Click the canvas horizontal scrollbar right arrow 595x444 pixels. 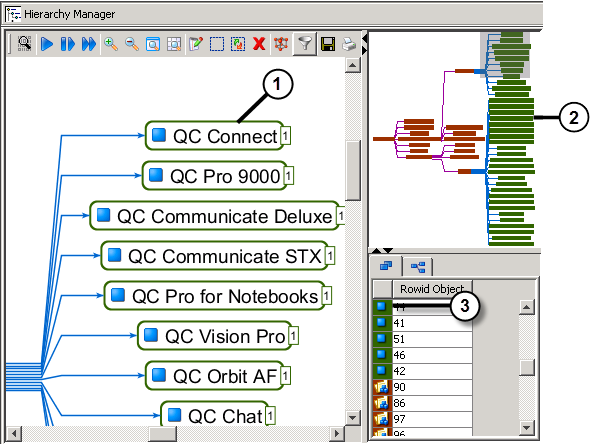pos(337,433)
